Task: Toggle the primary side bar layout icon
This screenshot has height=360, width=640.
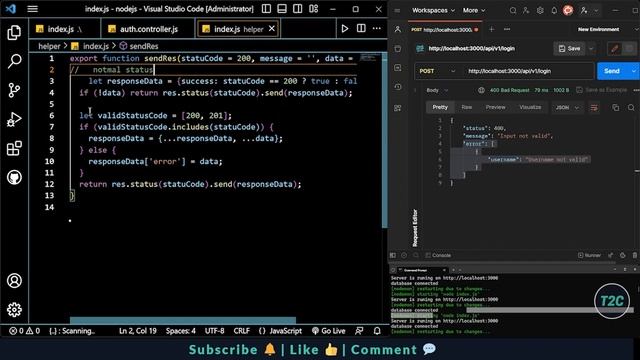Action: click(x=266, y=9)
